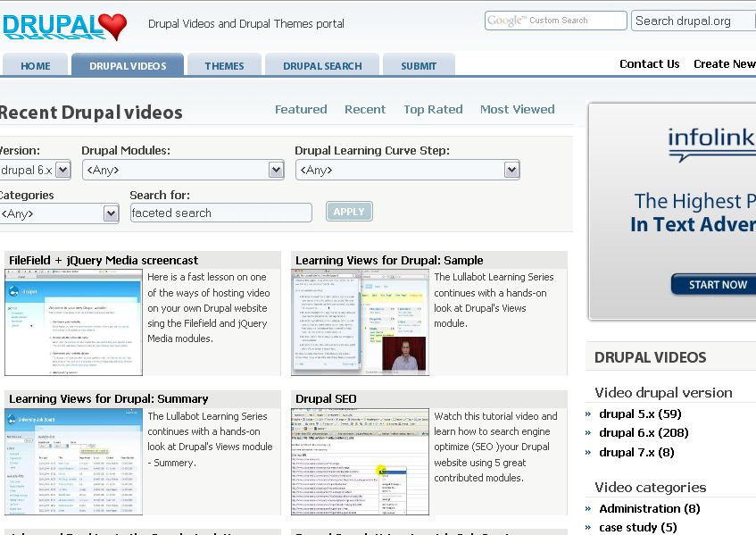Viewport: 756px width, 535px height.
Task: Expand the Drupal Learning Curve Step dropdown
Action: point(407,170)
